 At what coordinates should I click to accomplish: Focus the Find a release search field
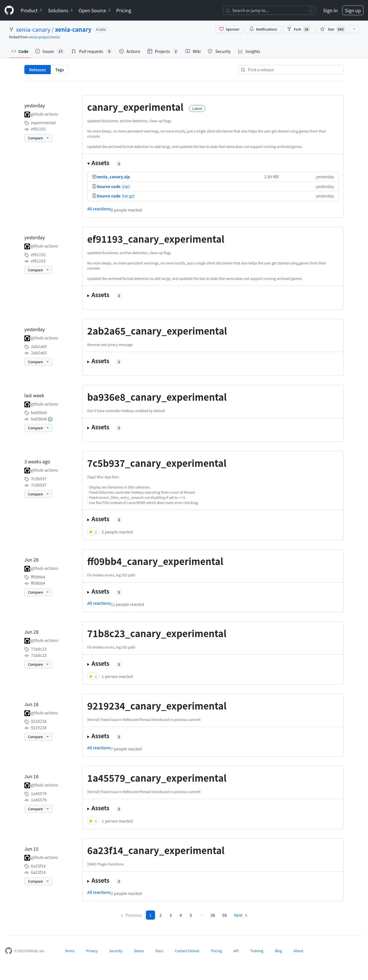tap(291, 70)
